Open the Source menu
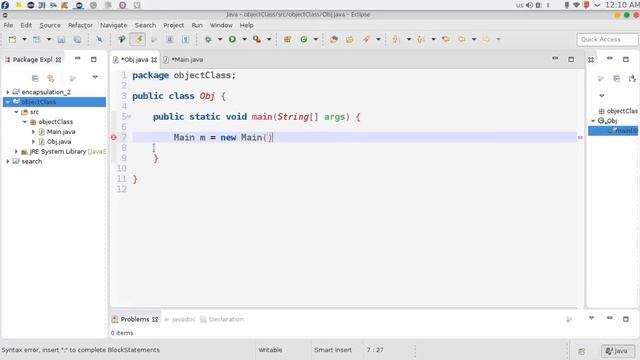 tap(50, 25)
